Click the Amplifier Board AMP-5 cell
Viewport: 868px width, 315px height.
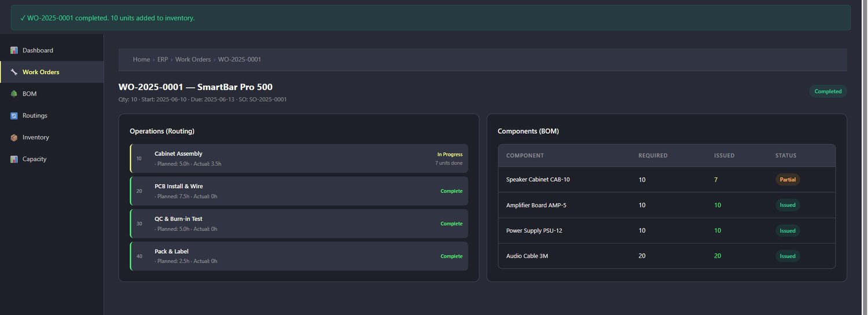point(536,205)
